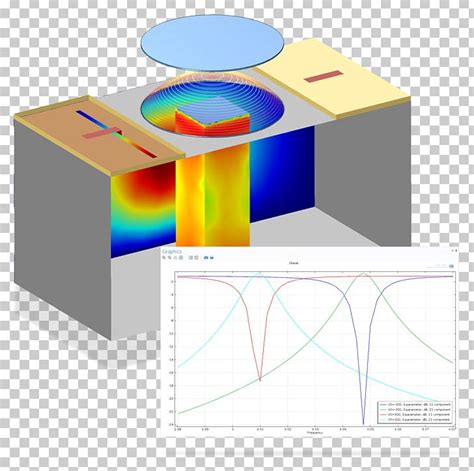Click the red patch on the yellow top plate
Screen dimensions: 474x471
[323, 76]
